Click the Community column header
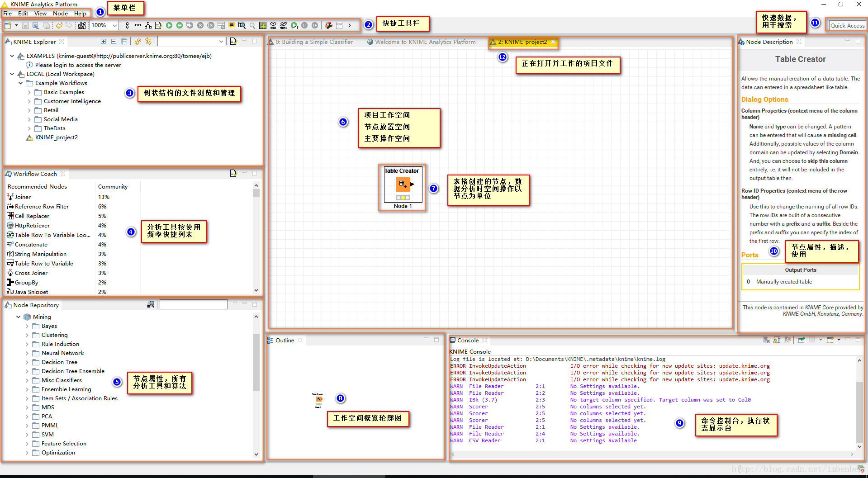 pyautogui.click(x=113, y=186)
